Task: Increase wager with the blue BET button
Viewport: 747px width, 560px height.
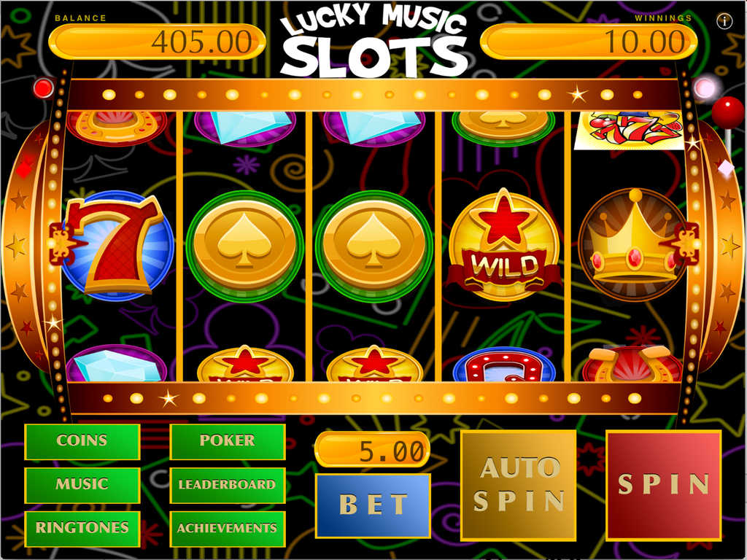Action: (x=373, y=506)
